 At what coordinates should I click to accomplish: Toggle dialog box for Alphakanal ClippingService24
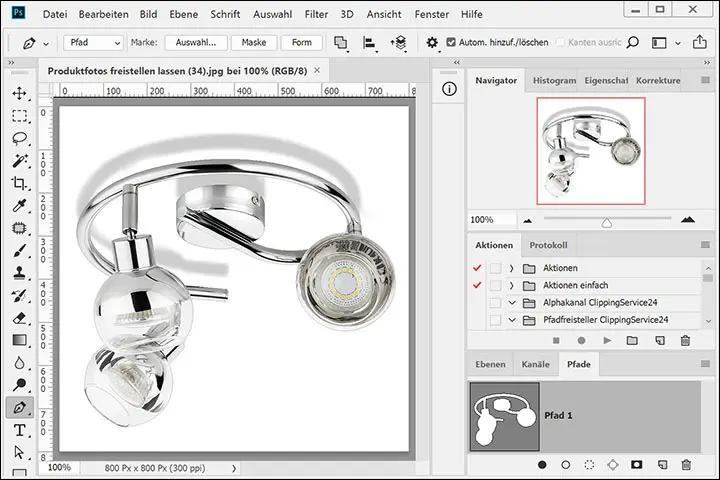[495, 302]
